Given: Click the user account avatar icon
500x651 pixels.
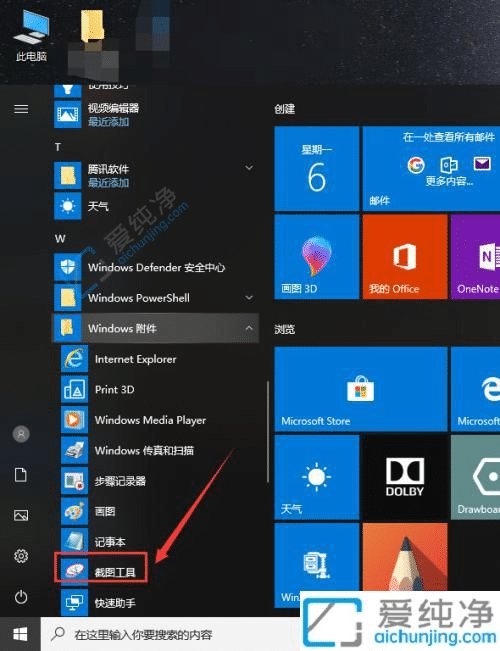Looking at the screenshot, I should (x=21, y=434).
